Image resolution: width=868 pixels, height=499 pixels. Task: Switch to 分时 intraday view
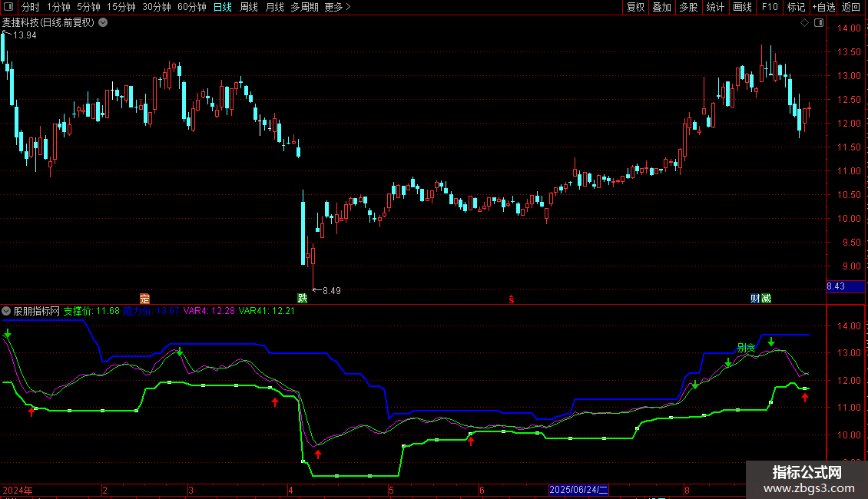click(31, 7)
